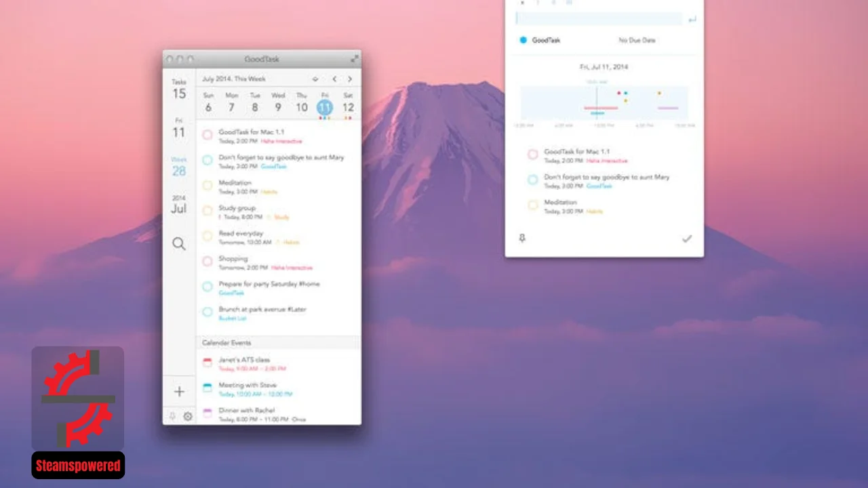The image size is (868, 488).
Task: Check off 'Don't forget to say goodbye' in main window
Action: pyautogui.click(x=208, y=161)
